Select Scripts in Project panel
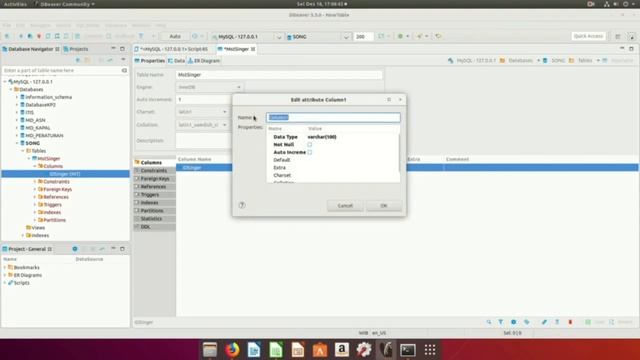The width and height of the screenshot is (640, 360). click(21, 283)
